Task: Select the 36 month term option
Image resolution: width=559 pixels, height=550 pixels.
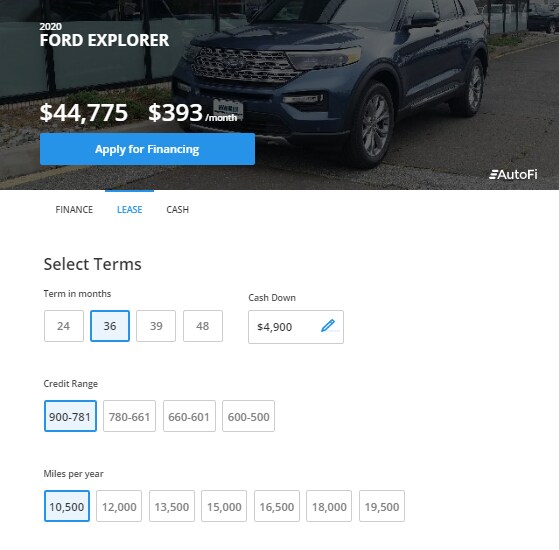Action: [110, 326]
